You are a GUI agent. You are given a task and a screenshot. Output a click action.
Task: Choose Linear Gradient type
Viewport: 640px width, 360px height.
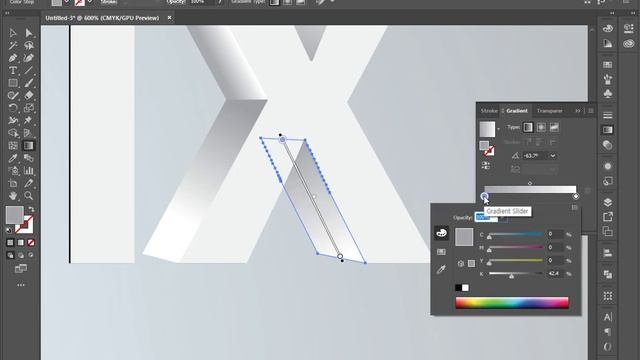coord(528,127)
